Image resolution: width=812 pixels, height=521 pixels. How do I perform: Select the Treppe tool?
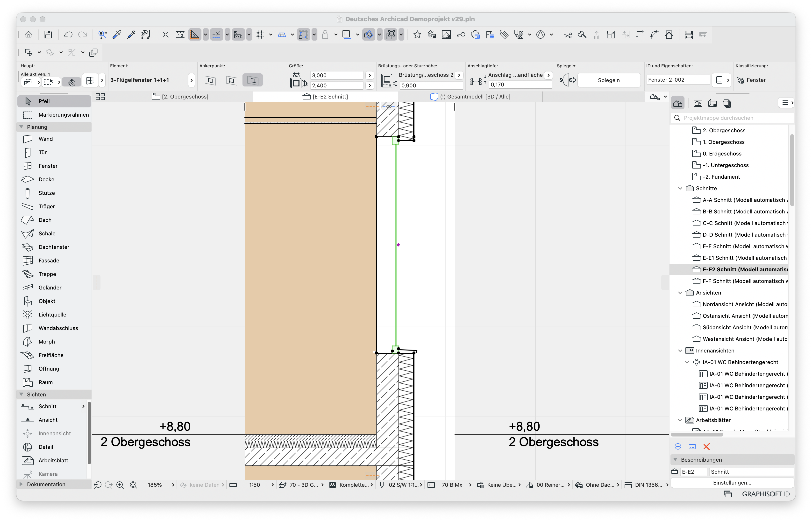[54, 274]
